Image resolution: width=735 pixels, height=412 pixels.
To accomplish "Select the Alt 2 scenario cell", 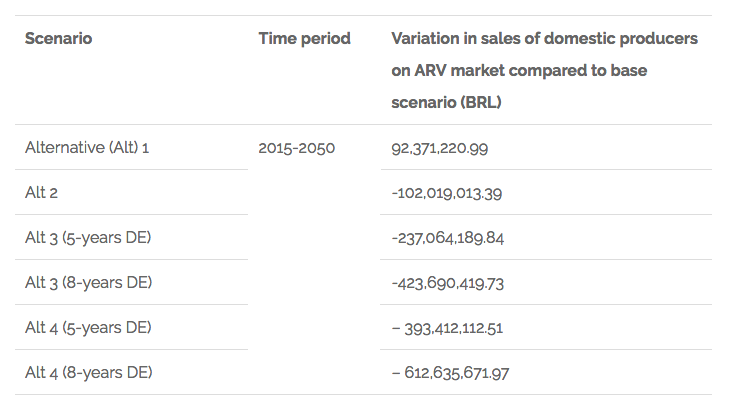I will tap(41, 193).
